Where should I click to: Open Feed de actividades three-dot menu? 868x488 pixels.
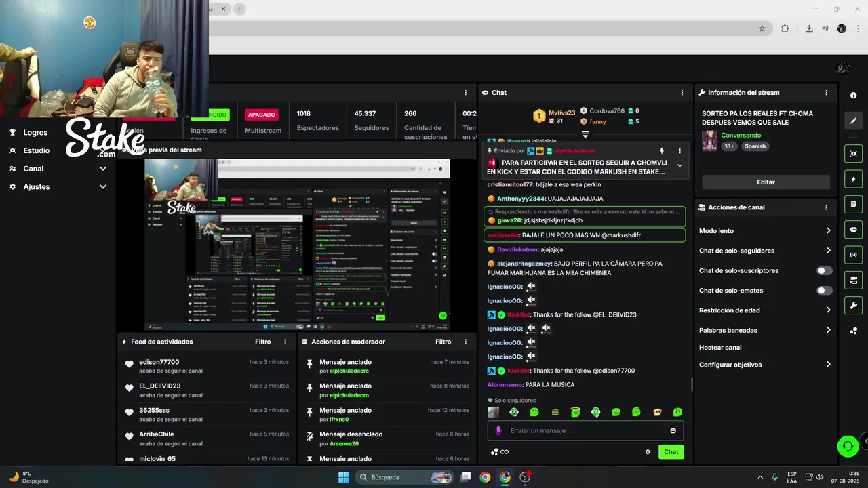tap(285, 342)
